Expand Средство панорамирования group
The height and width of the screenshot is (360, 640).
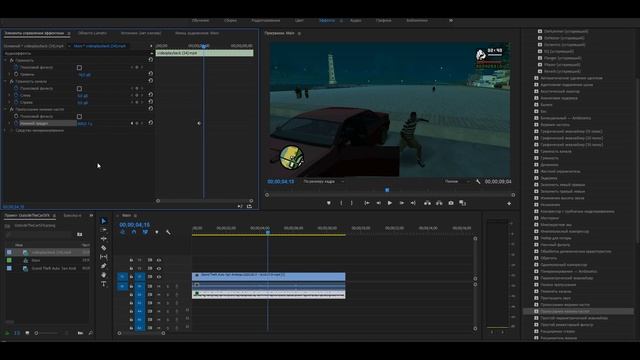point(5,130)
